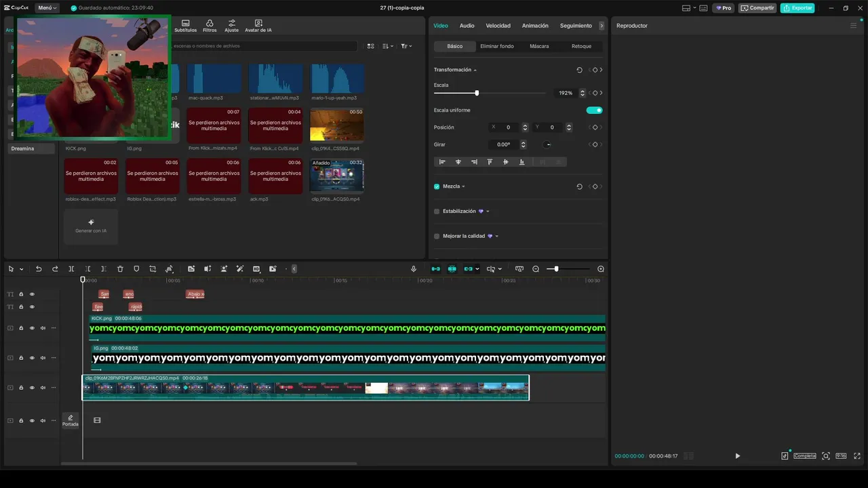Reset the Mezcla settings
868x488 pixels.
coord(579,186)
